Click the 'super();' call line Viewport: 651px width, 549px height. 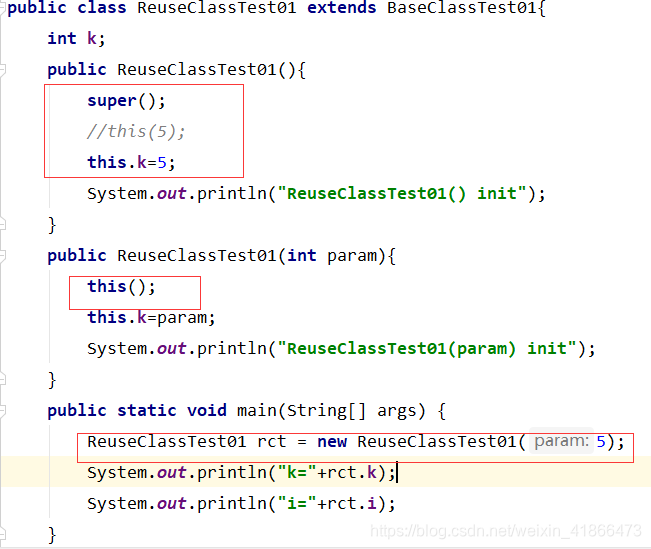(126, 101)
